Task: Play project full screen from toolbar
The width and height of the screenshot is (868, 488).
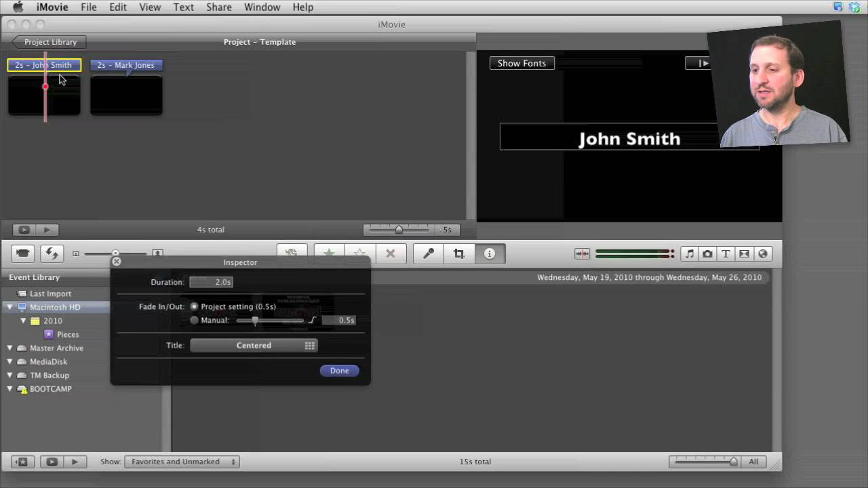Action: point(24,230)
